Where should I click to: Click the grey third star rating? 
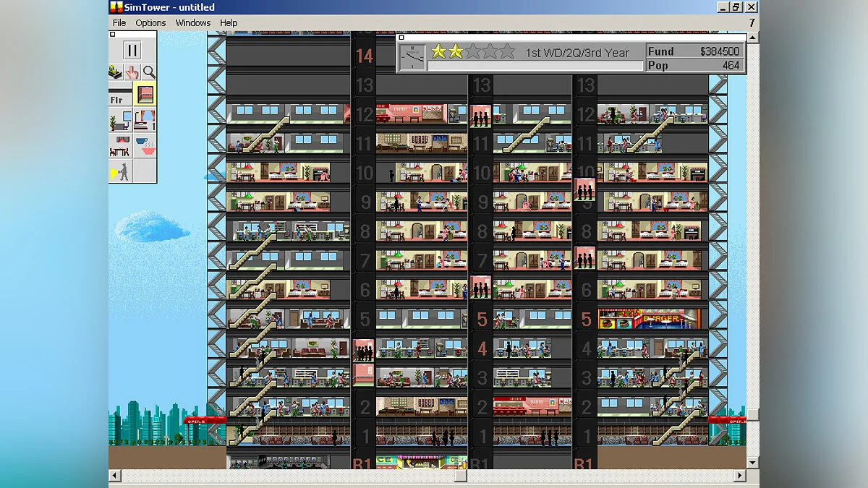[472, 51]
